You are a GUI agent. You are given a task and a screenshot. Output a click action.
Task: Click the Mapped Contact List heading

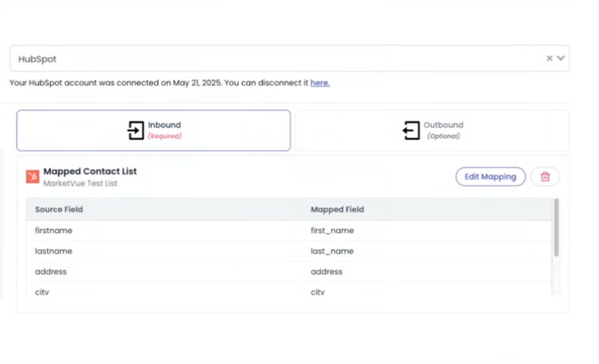pos(90,171)
